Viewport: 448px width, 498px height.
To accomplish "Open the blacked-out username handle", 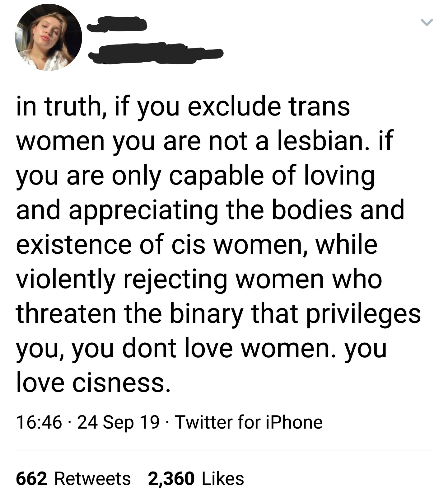I will click(156, 54).
